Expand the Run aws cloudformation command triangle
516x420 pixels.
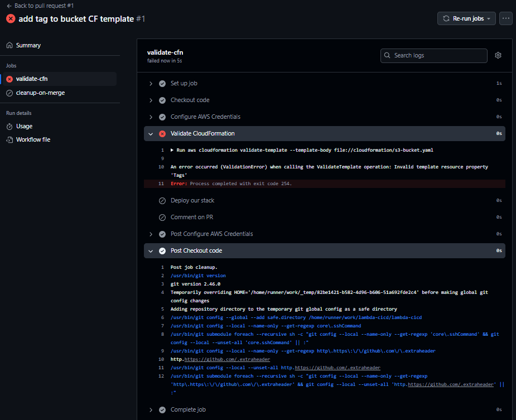tap(172, 150)
